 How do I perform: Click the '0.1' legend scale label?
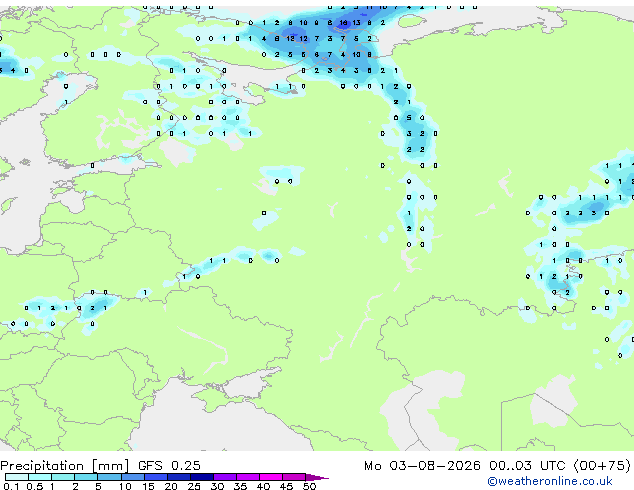pos(11,486)
